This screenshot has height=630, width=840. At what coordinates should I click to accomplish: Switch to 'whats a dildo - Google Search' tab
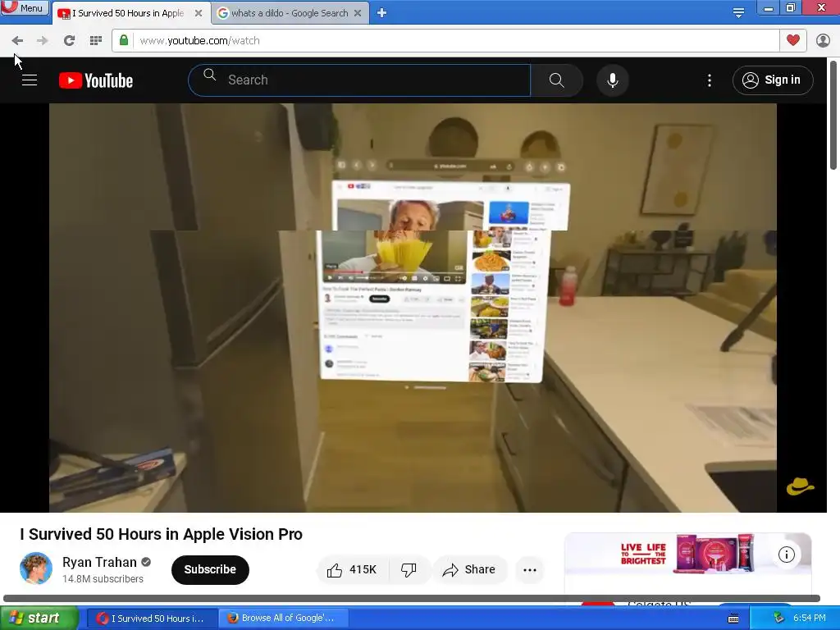(x=290, y=13)
